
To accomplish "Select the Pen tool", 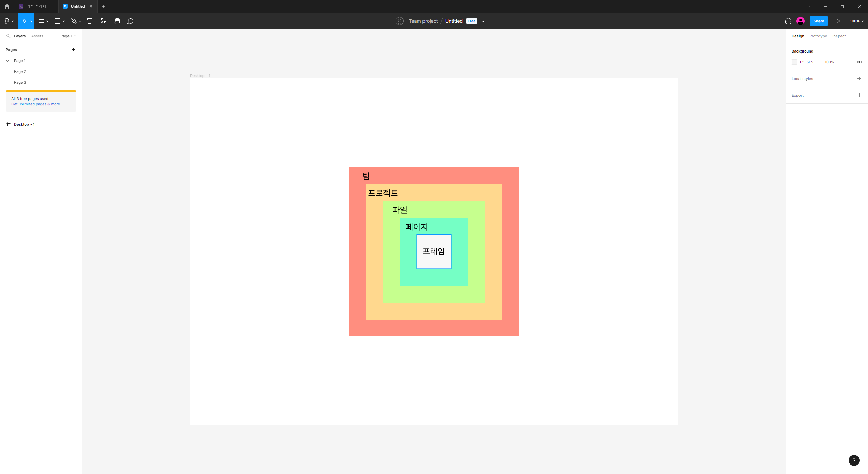I will (74, 21).
